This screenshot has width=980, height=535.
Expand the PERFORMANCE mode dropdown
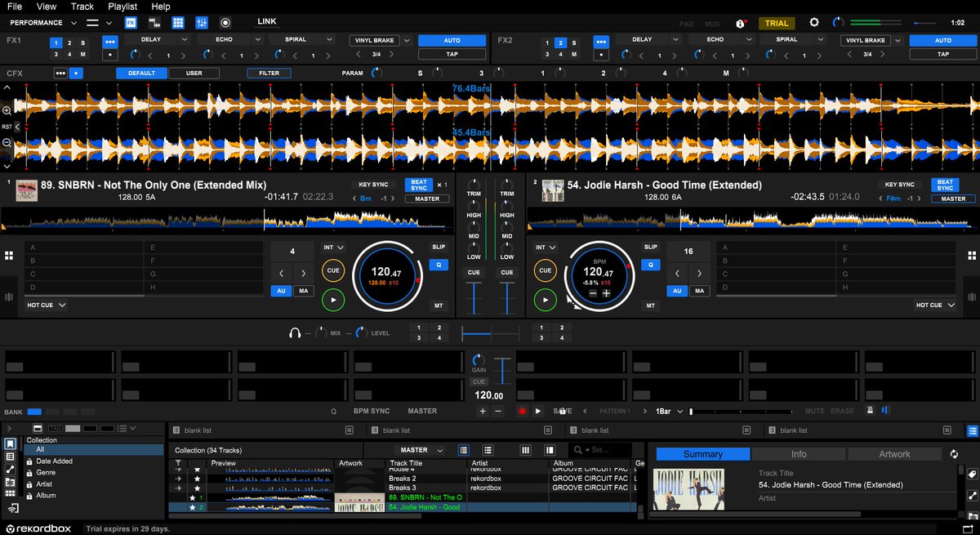(43, 23)
